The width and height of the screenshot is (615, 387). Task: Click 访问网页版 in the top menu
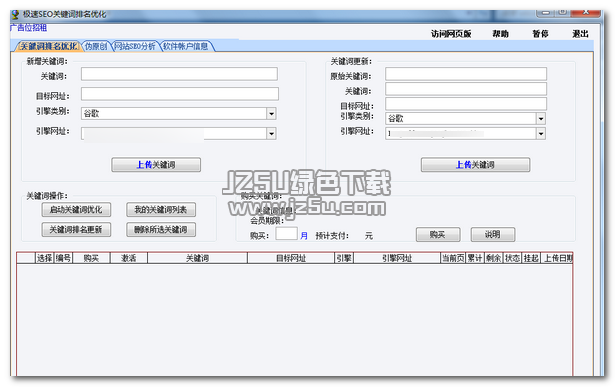[x=451, y=34]
